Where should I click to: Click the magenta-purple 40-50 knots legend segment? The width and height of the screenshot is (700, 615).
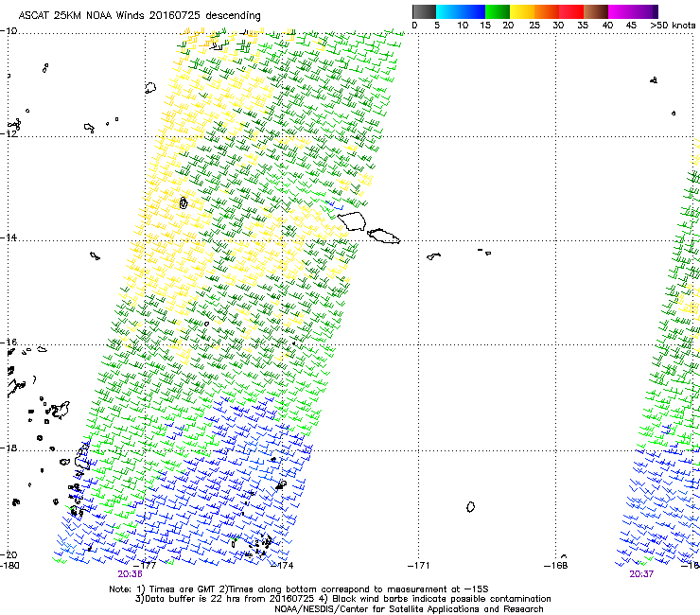(x=633, y=11)
